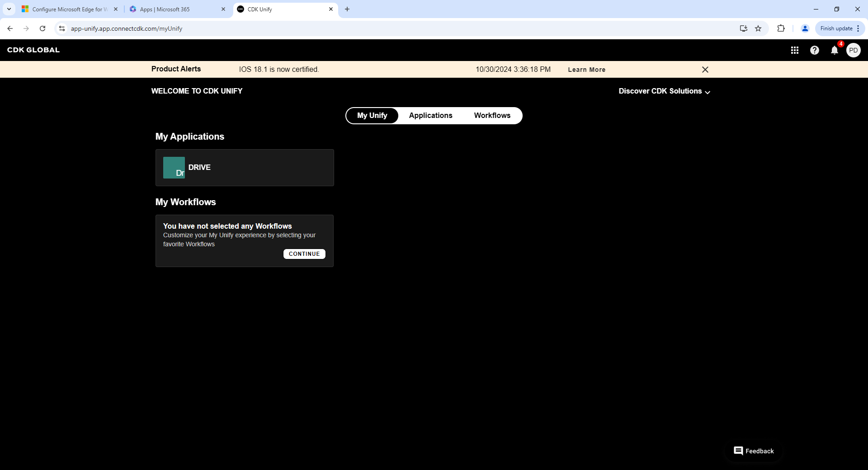Screen dimensions: 868x470
Task: Restore down the browser window
Action: tap(837, 9)
